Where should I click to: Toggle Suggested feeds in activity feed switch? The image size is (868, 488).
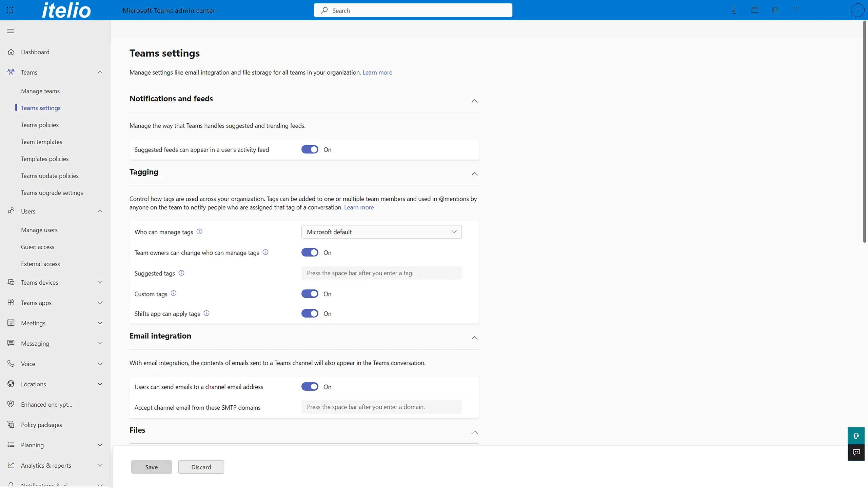(x=310, y=149)
